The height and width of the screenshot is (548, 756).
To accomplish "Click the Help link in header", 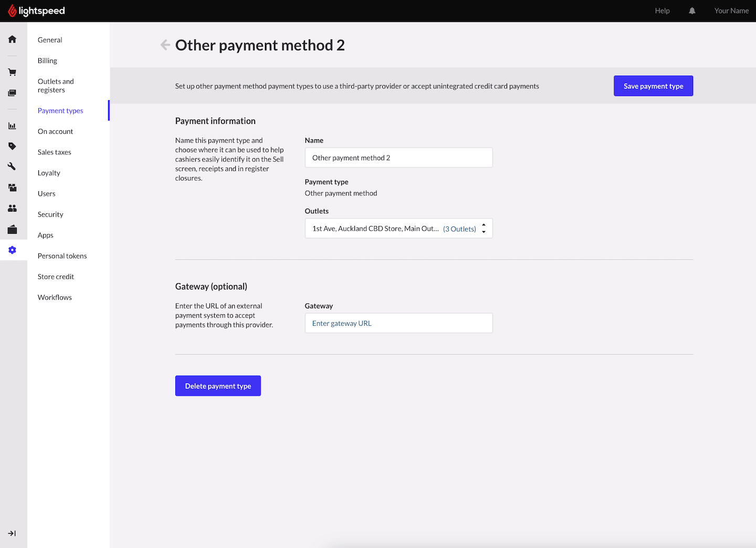I will click(x=662, y=11).
